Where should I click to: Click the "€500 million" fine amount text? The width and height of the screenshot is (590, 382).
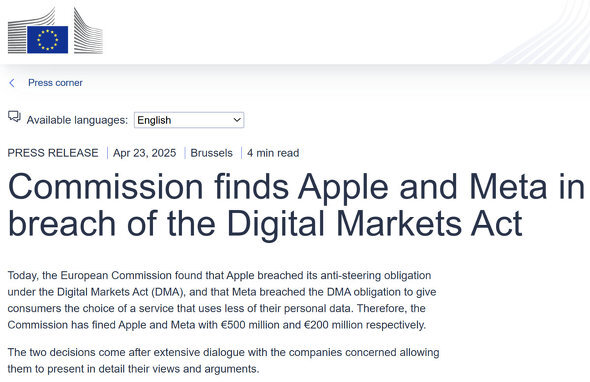click(250, 325)
